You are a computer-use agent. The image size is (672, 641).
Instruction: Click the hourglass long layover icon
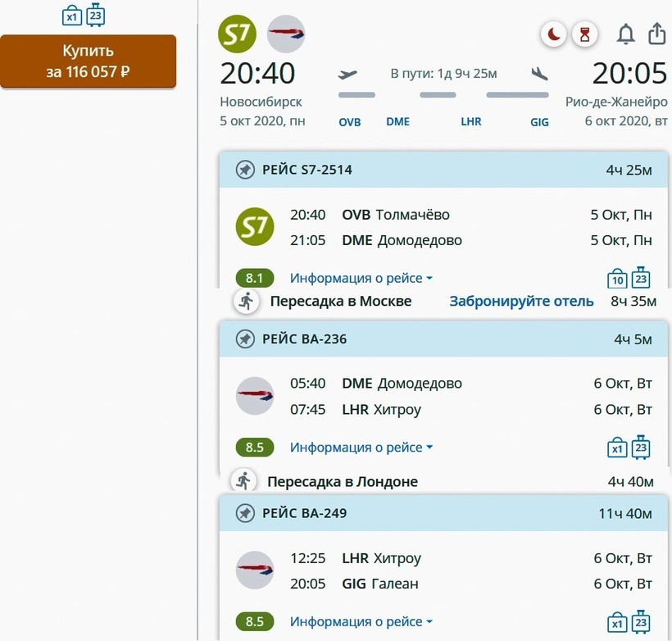tap(584, 34)
